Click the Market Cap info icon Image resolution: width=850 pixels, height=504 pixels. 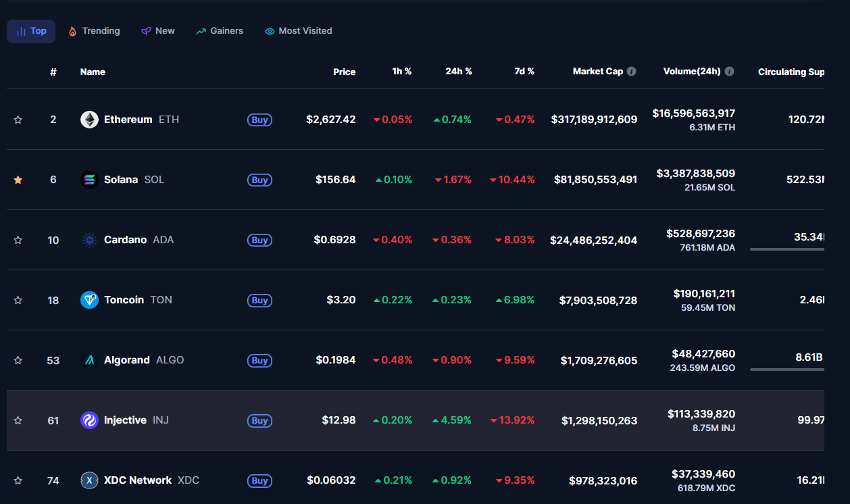tap(632, 72)
